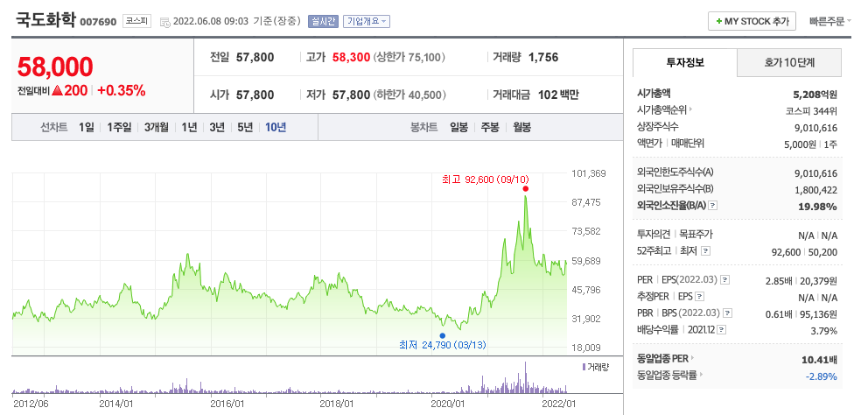
Task: Select the 1일 line chart period
Action: pos(87,127)
